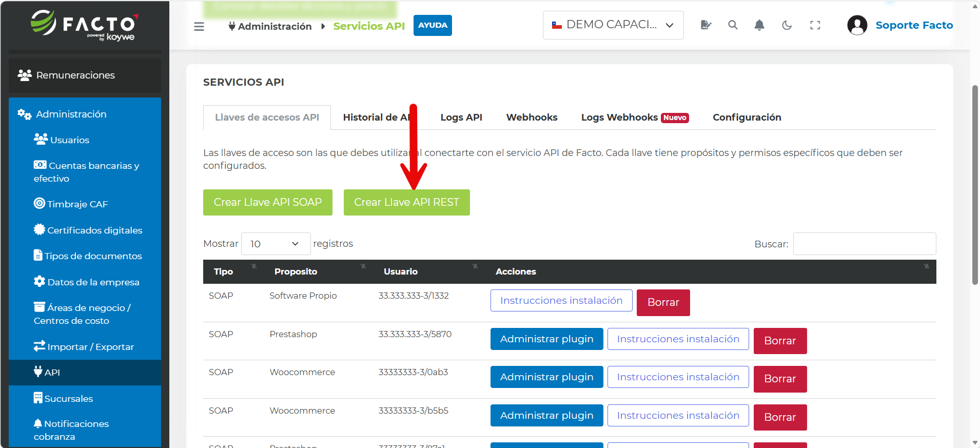This screenshot has width=980, height=448.
Task: Toggle dark mode moon icon
Action: point(787,25)
